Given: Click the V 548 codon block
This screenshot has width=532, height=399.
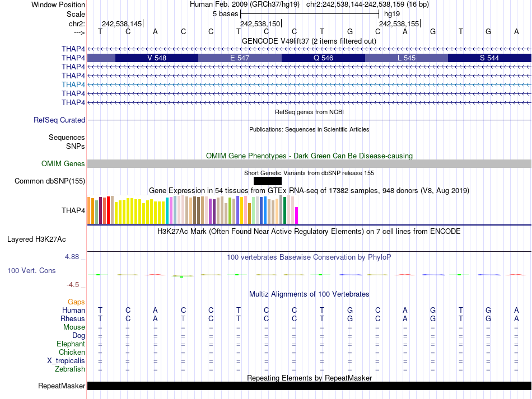Looking at the screenshot, I should pos(156,58).
